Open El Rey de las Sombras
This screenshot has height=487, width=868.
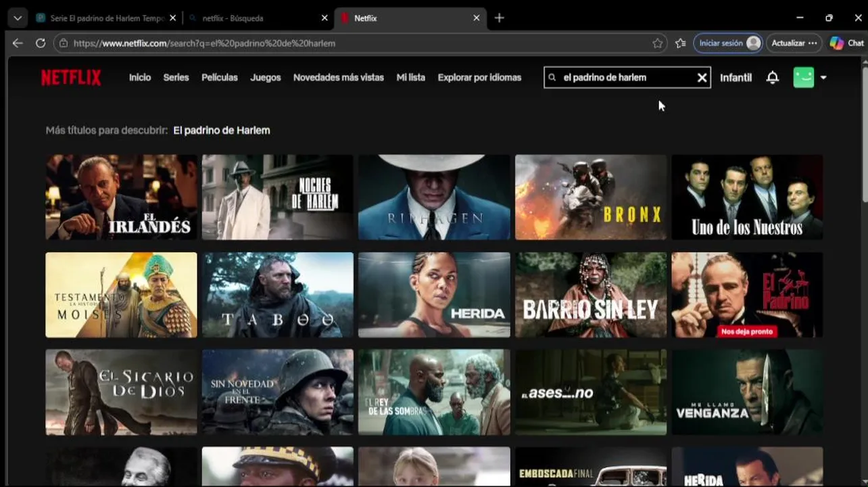(434, 392)
